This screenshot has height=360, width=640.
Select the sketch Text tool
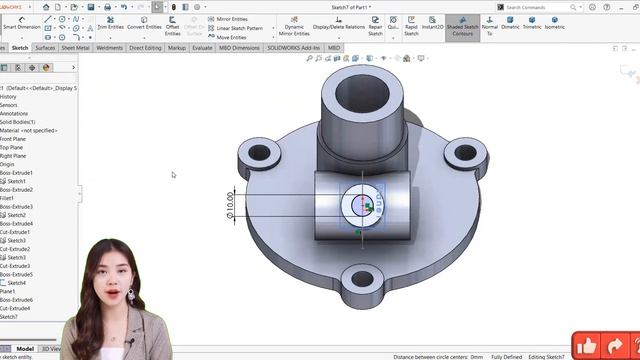(90, 28)
